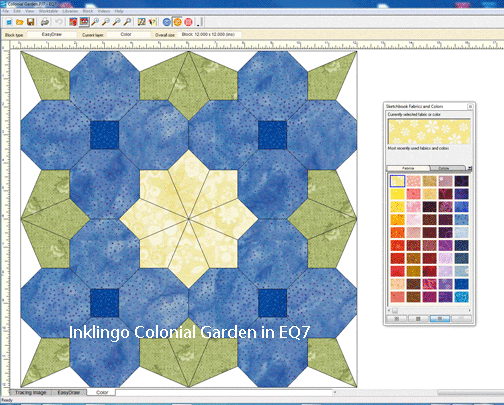Click the Dynamic Help question-mark icon

[x=152, y=22]
